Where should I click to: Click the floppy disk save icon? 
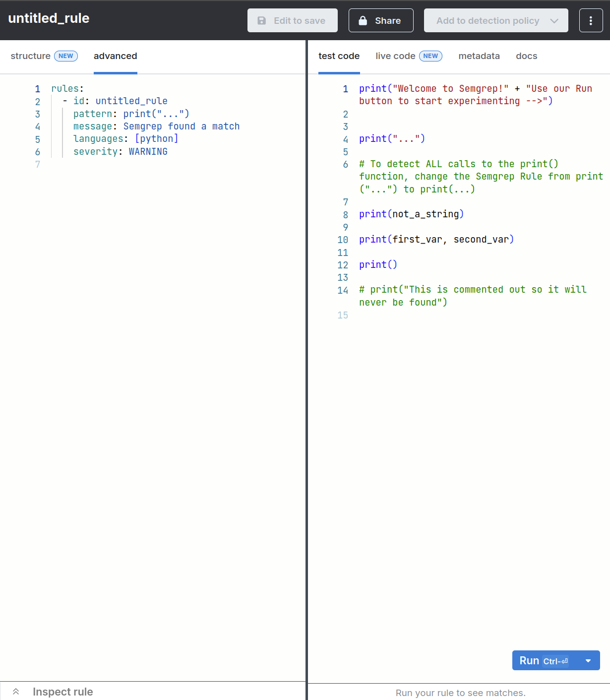pyautogui.click(x=261, y=20)
